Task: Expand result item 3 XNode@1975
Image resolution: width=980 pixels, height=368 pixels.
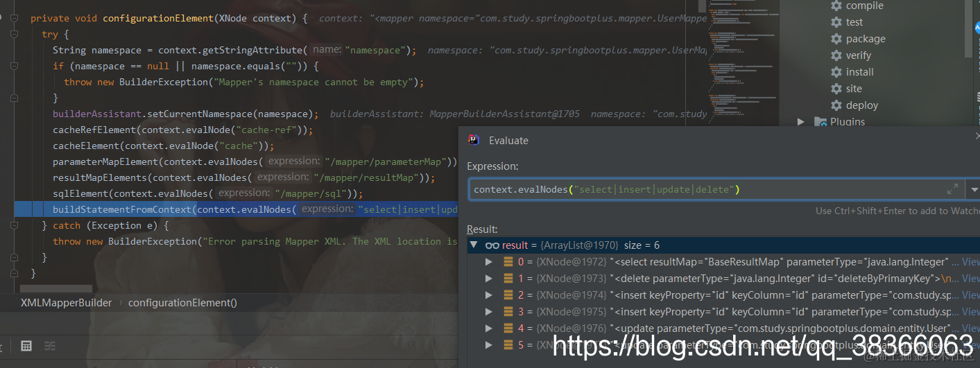Action: (489, 312)
